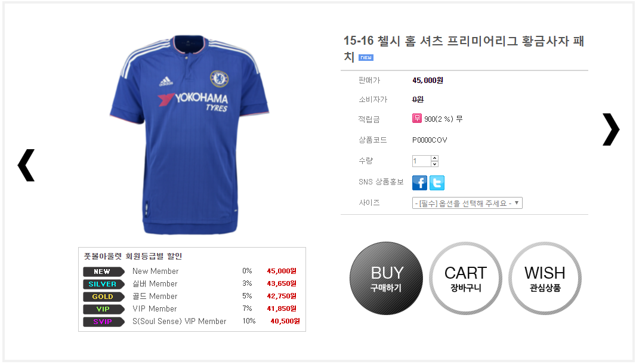Click the NEW member grade badge

click(x=103, y=272)
